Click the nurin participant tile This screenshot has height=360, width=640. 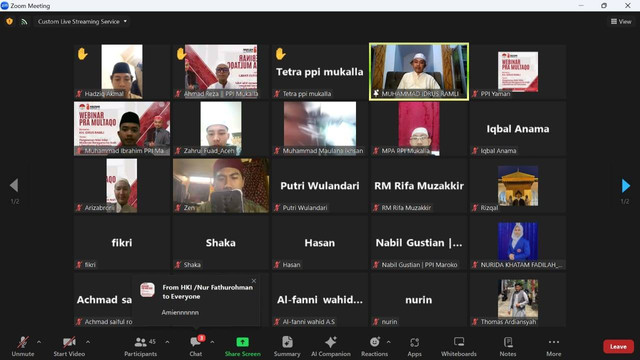(419, 300)
